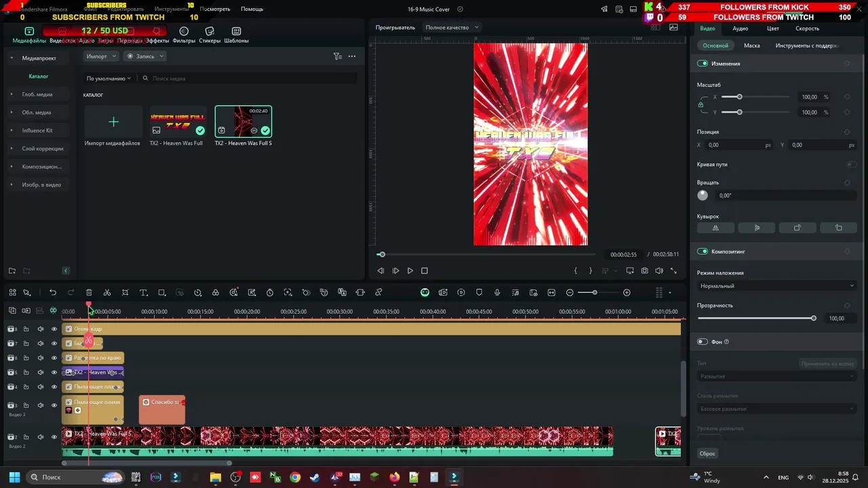Open the Импорт dropdown
The height and width of the screenshot is (488, 868).
point(101,56)
